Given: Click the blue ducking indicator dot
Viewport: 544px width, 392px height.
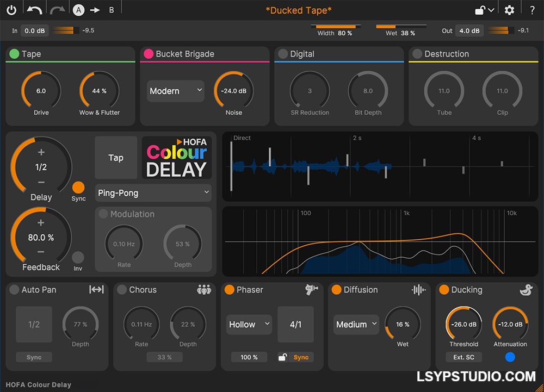Looking at the screenshot, I should [x=510, y=357].
